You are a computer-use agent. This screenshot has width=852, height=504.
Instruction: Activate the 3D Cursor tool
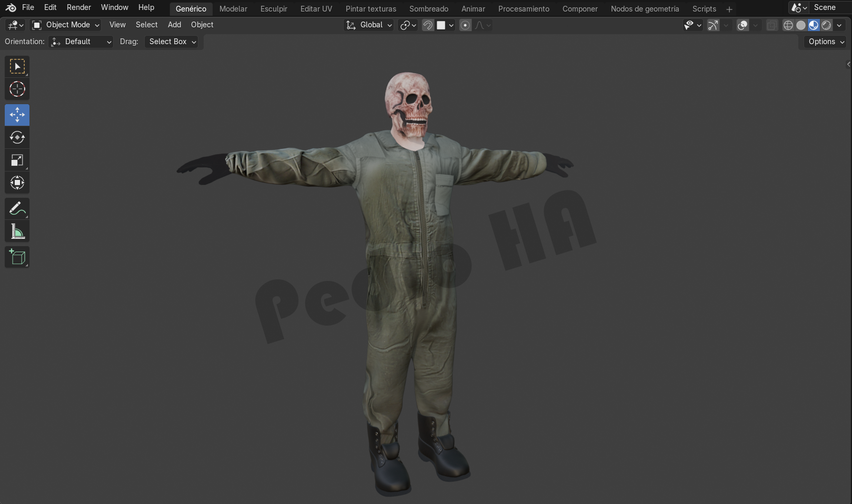[17, 89]
